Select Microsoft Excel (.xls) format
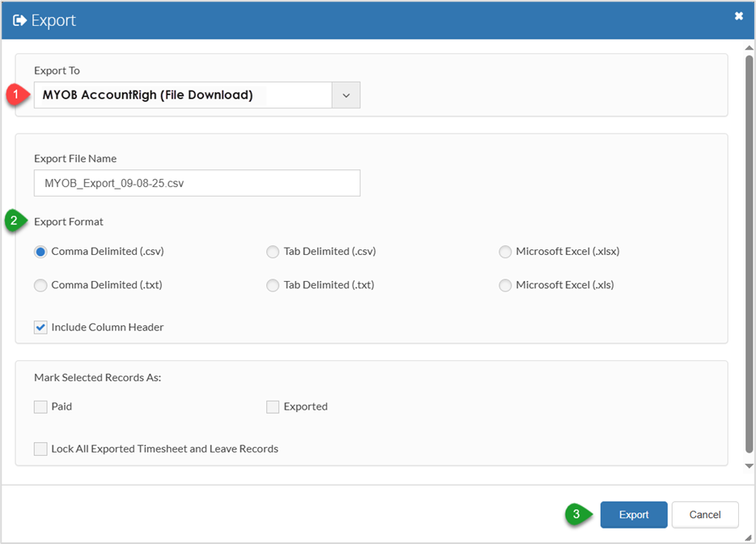 [x=505, y=286]
